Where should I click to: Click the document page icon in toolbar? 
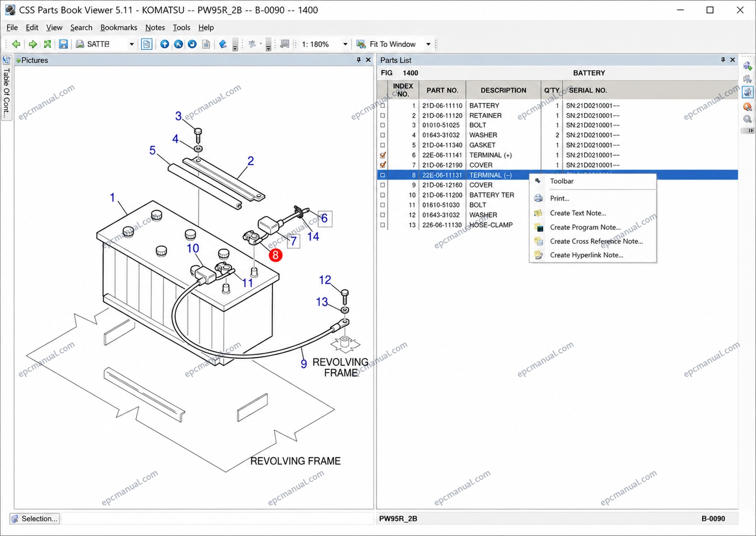pos(206,44)
